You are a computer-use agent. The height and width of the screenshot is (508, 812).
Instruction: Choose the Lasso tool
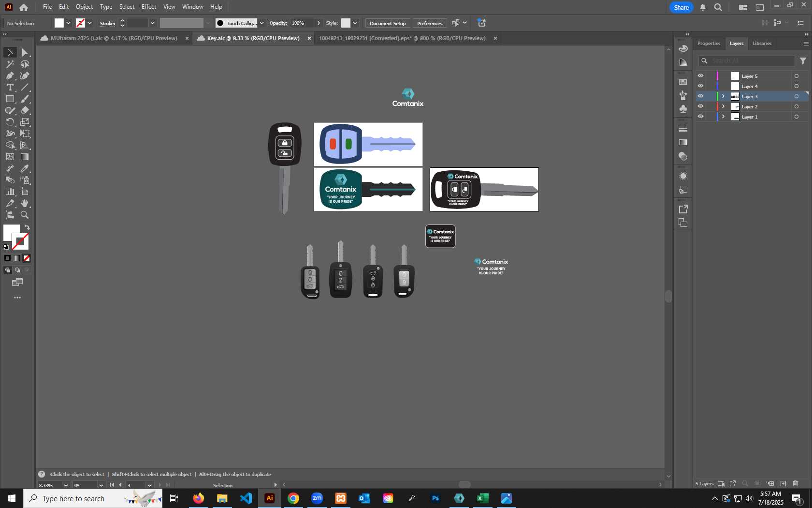(25, 64)
